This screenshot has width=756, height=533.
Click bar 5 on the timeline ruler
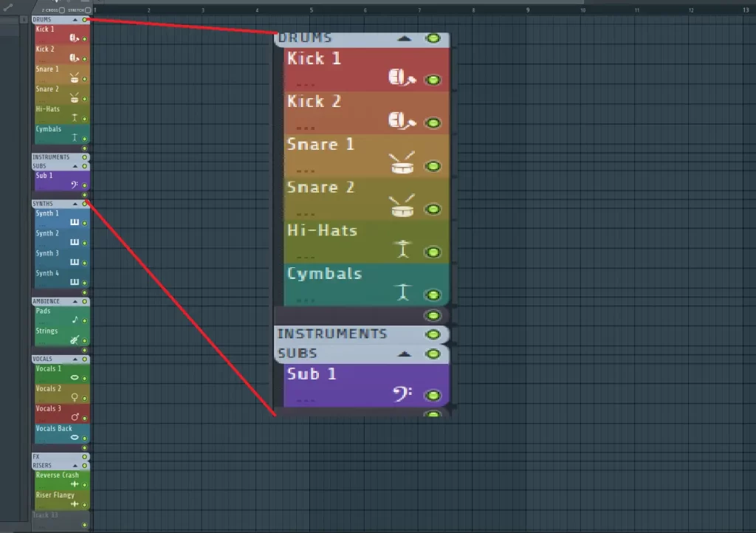pyautogui.click(x=311, y=10)
